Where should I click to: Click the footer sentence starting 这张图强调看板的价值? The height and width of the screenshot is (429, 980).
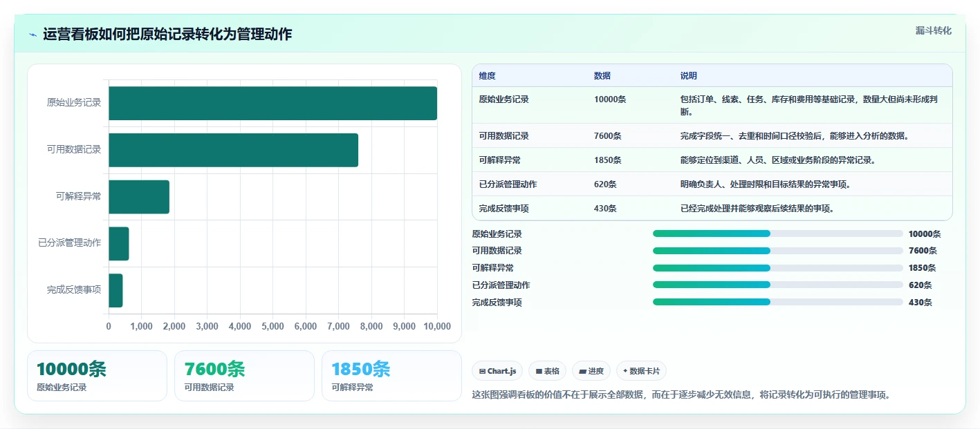click(681, 395)
